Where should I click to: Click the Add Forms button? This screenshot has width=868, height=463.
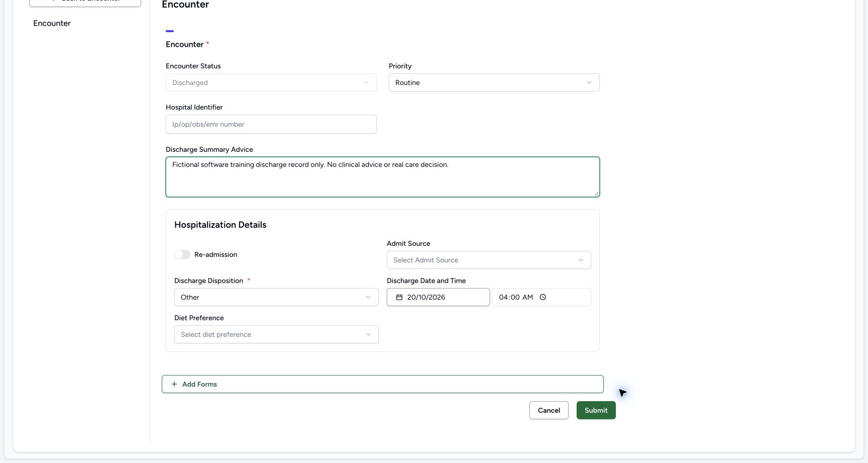pyautogui.click(x=383, y=384)
